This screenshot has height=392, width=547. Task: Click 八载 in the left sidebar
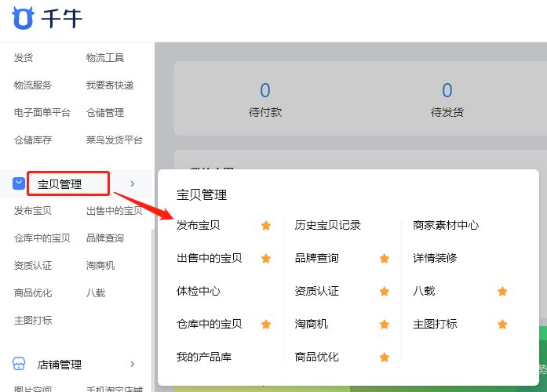[96, 292]
